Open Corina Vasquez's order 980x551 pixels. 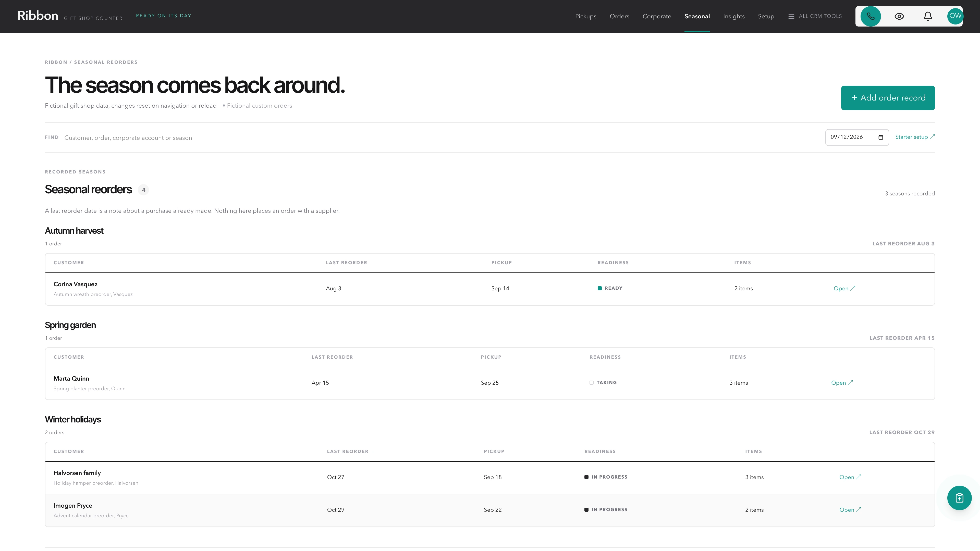coord(844,288)
